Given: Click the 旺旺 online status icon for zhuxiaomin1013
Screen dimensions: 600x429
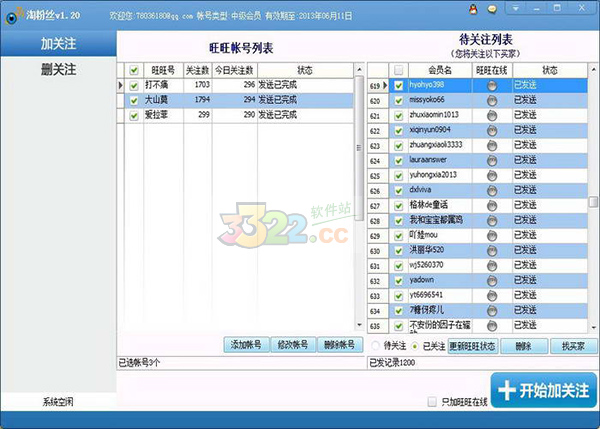Looking at the screenshot, I should (492, 116).
